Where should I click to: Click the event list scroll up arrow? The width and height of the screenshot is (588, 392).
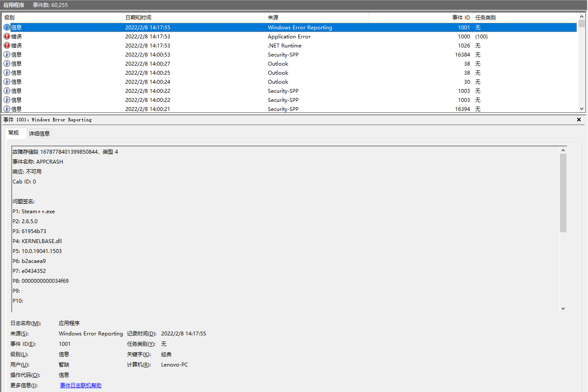pyautogui.click(x=582, y=17)
